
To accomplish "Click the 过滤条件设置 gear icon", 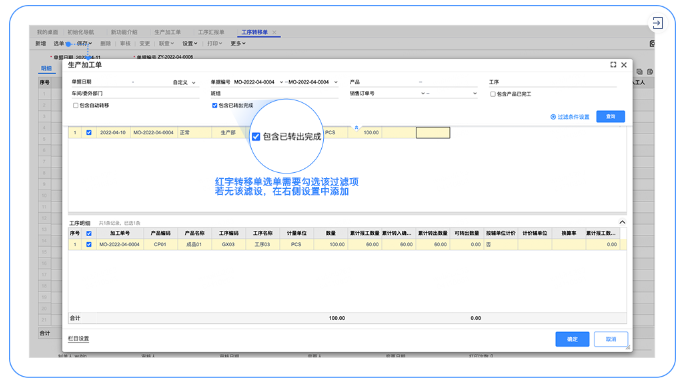I will coord(553,117).
